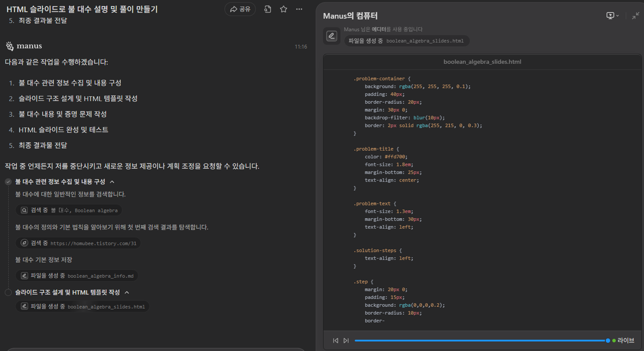Viewport: 644px width, 351px height.
Task: Open the screen view dropdown chevron
Action: pyautogui.click(x=617, y=15)
